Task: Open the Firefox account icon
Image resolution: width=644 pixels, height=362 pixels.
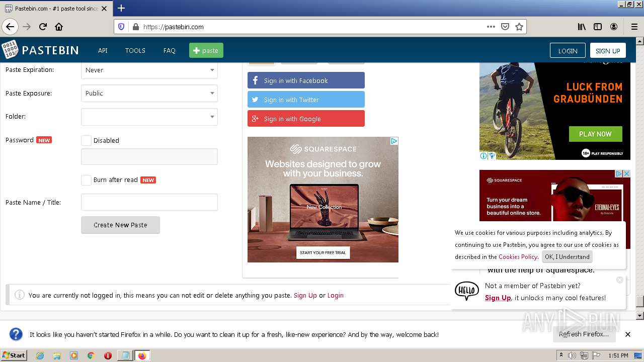Action: pos(614,27)
